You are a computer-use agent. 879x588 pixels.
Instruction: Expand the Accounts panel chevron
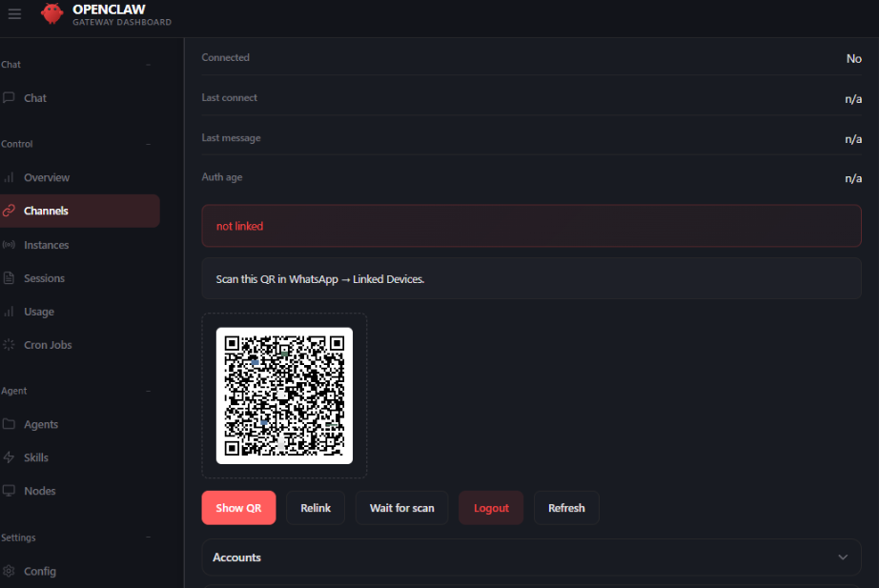(842, 558)
